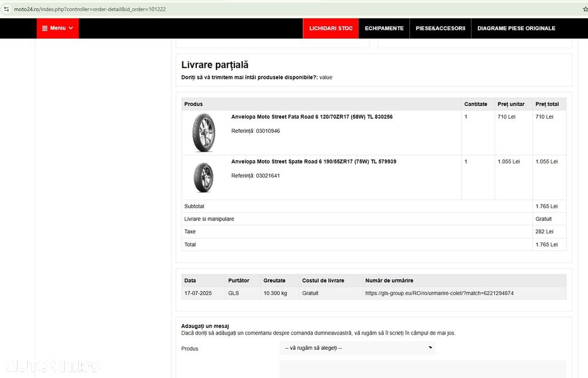Click the date cell '17-07-2025'

coord(198,293)
